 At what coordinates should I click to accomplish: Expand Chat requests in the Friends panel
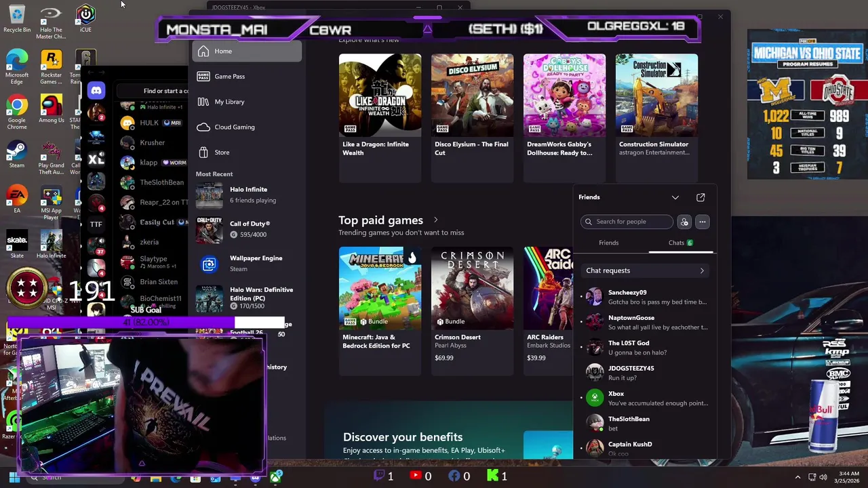pyautogui.click(x=644, y=270)
